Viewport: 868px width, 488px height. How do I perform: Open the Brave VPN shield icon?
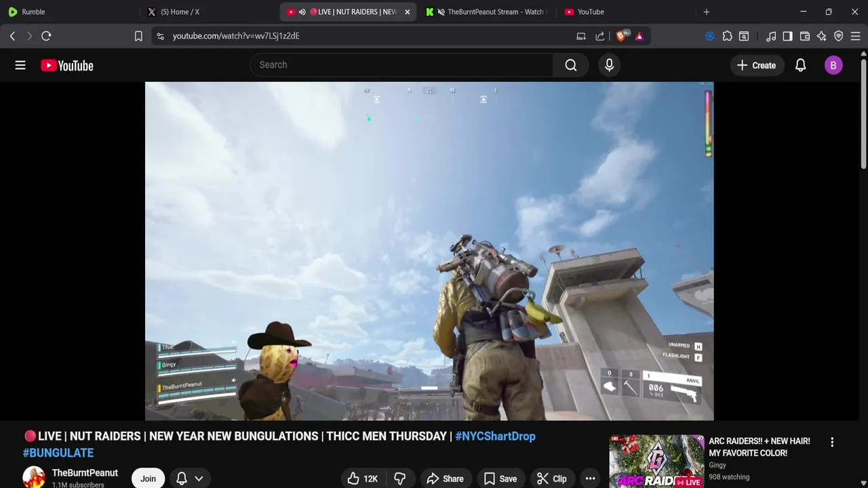click(839, 36)
